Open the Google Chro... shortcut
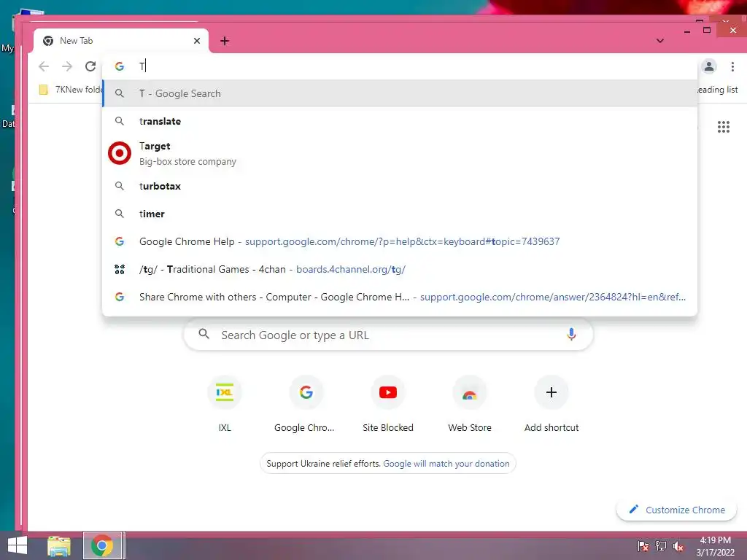The width and height of the screenshot is (747, 560). pos(306,404)
